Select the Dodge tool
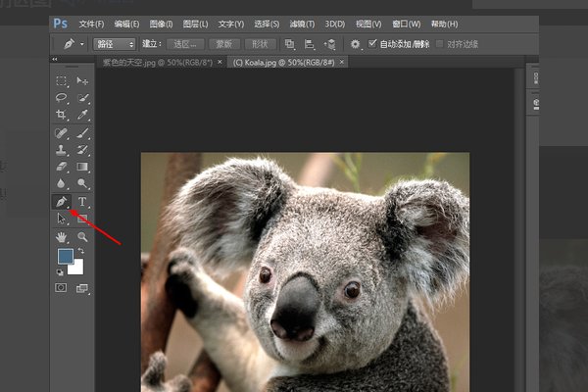 (82, 183)
